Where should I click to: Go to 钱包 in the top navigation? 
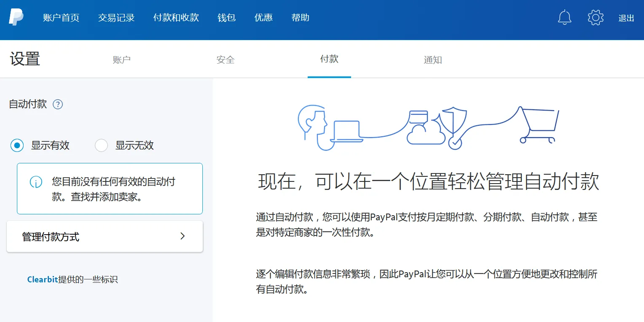[226, 18]
